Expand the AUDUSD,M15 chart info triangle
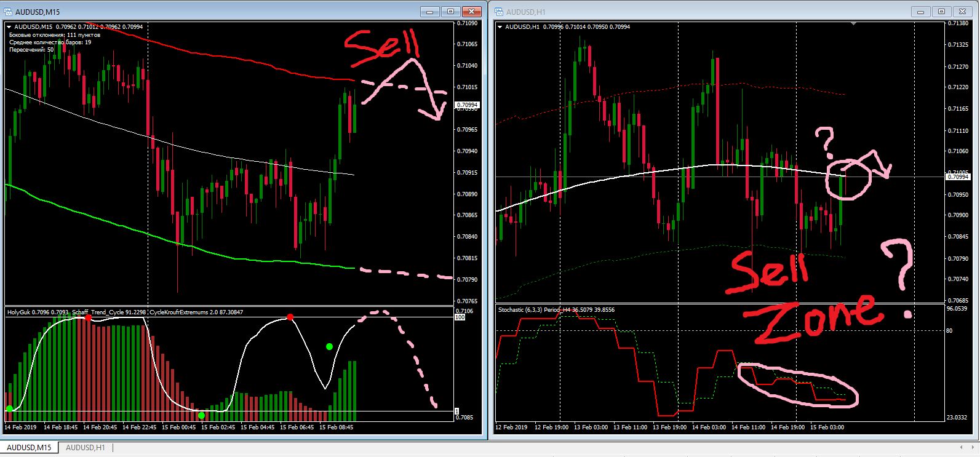The image size is (980, 457). pos(9,27)
